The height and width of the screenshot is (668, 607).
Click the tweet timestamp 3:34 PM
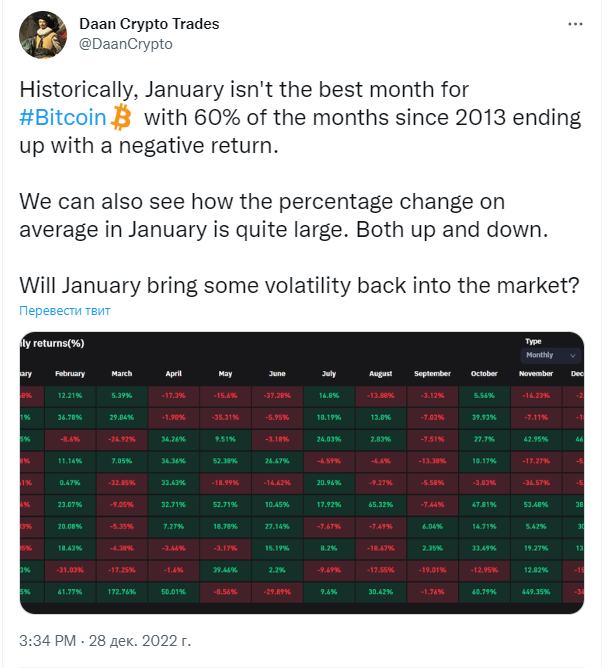point(48,641)
